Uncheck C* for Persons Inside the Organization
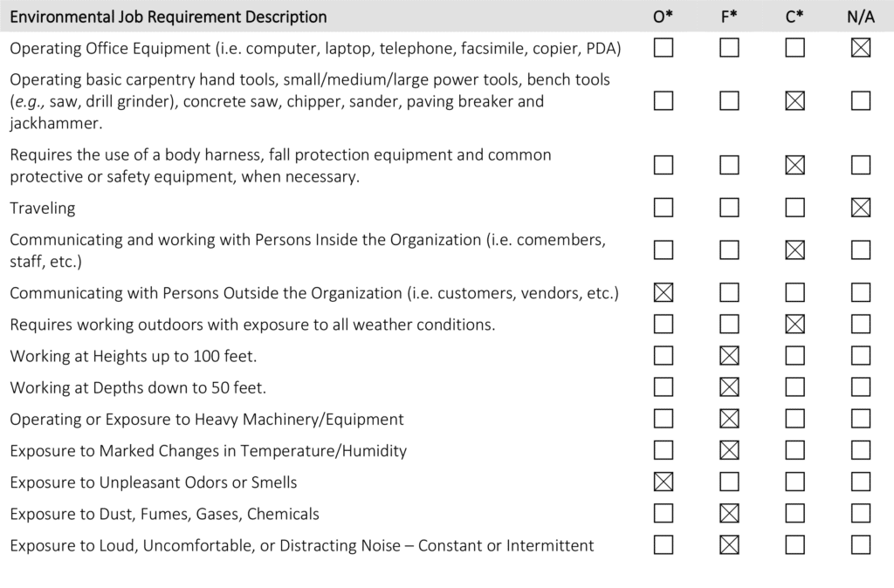 pos(794,250)
